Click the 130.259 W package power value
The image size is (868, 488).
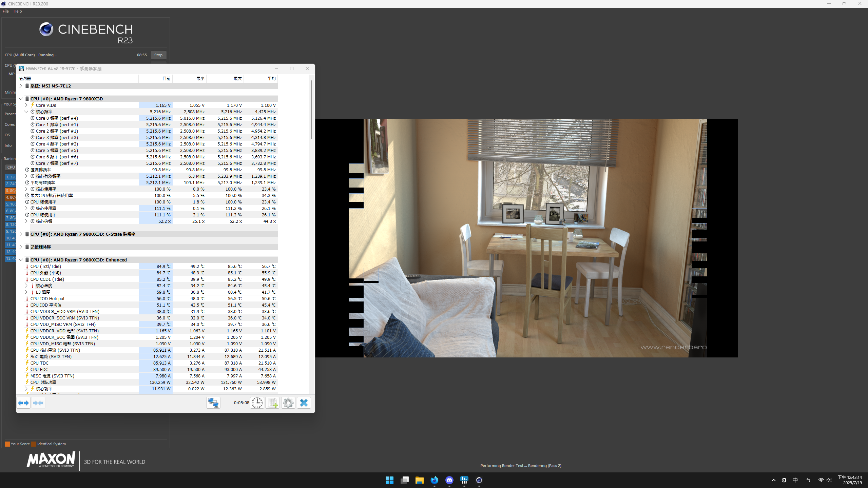pyautogui.click(x=160, y=382)
